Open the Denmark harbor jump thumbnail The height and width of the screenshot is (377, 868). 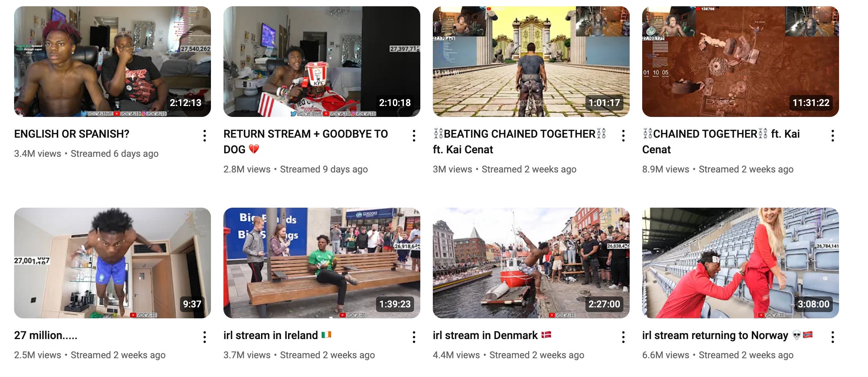pyautogui.click(x=531, y=263)
